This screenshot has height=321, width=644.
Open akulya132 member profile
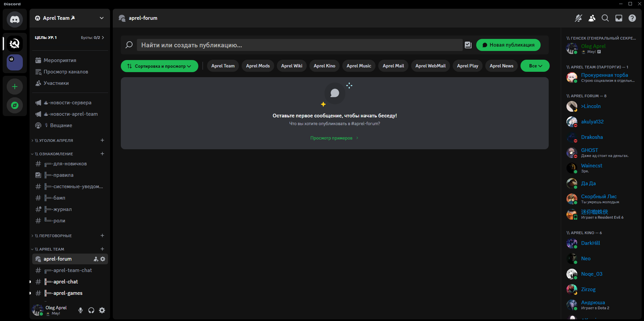tap(601, 122)
